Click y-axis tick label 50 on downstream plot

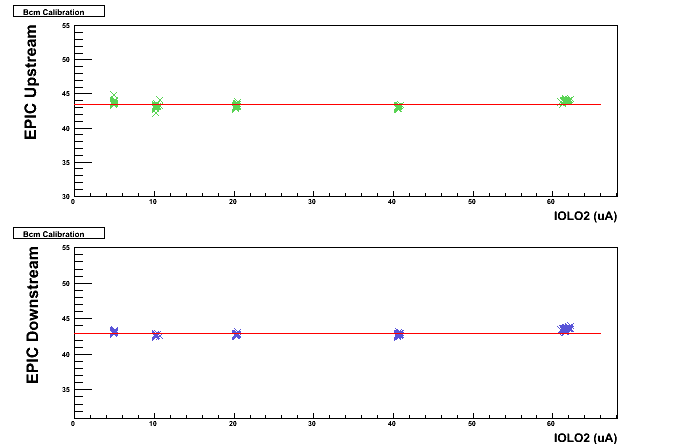pos(66,283)
